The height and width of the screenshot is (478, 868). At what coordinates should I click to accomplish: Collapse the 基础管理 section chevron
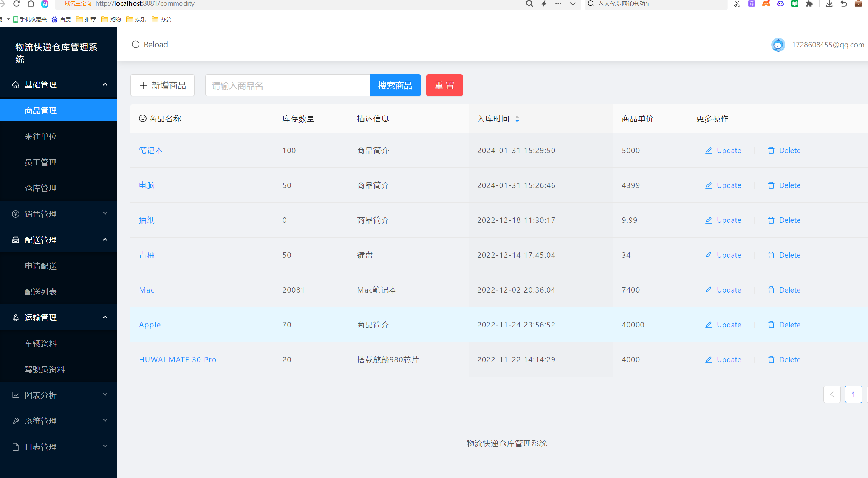coord(105,84)
